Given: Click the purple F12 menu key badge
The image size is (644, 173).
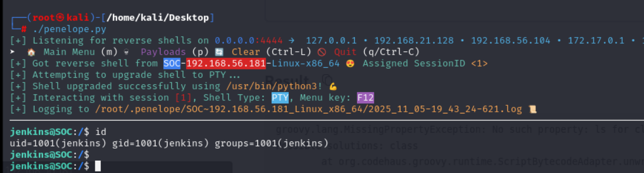Looking at the screenshot, I should (x=365, y=98).
